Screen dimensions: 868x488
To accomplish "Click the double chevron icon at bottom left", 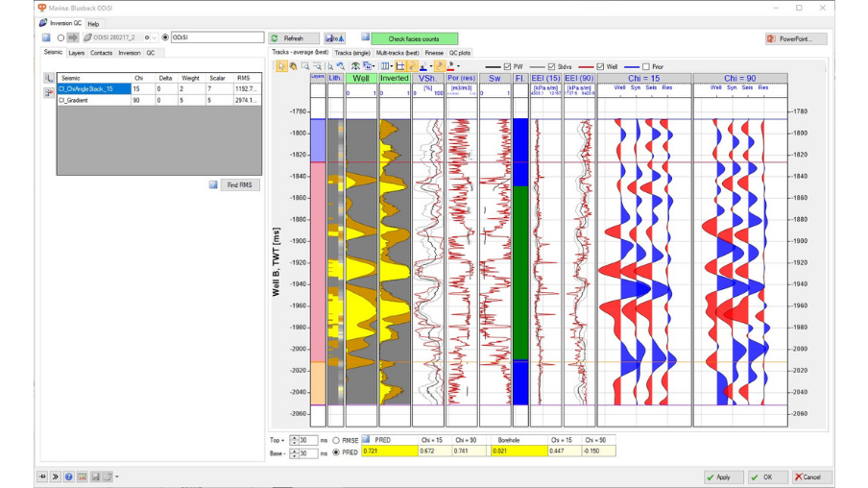I will point(56,476).
